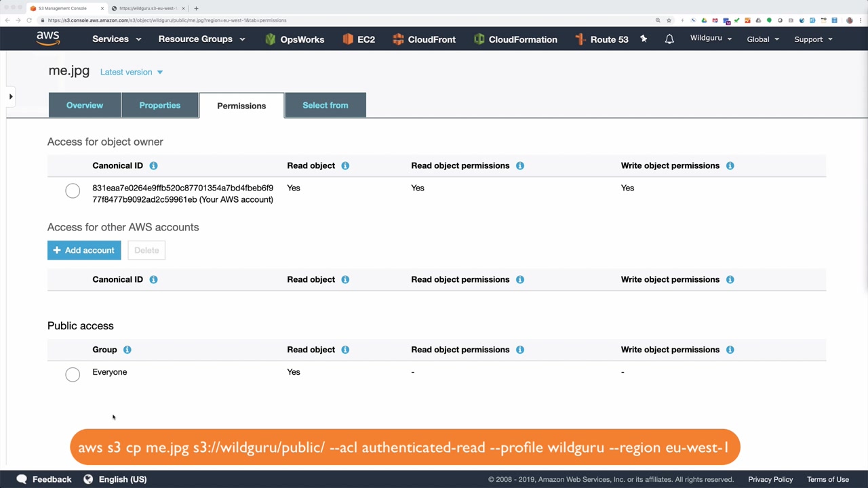Switch to the Properties tab

click(x=160, y=105)
